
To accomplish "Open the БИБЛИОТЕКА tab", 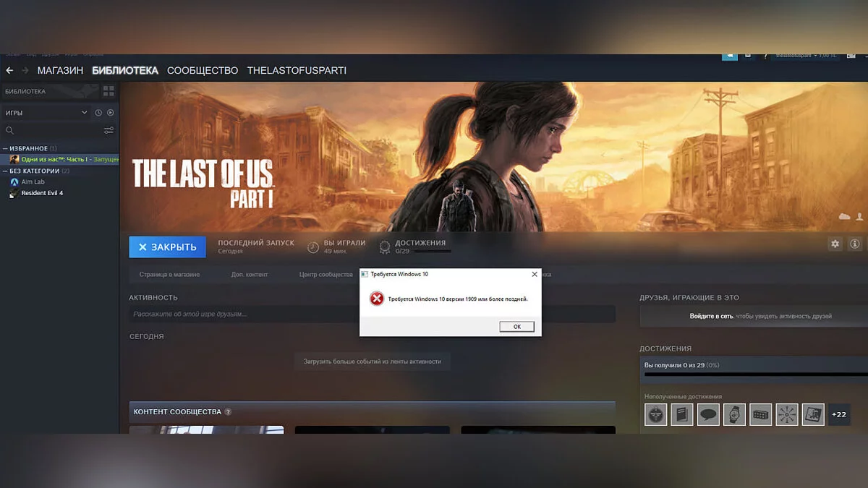I will click(125, 70).
